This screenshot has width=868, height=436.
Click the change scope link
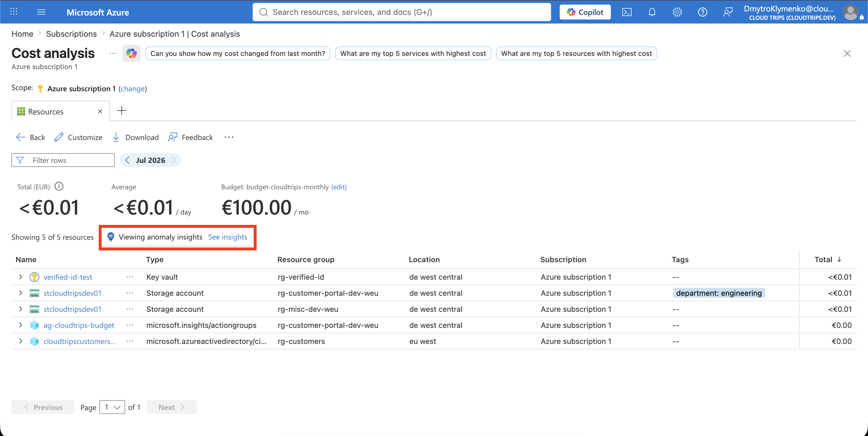[132, 89]
